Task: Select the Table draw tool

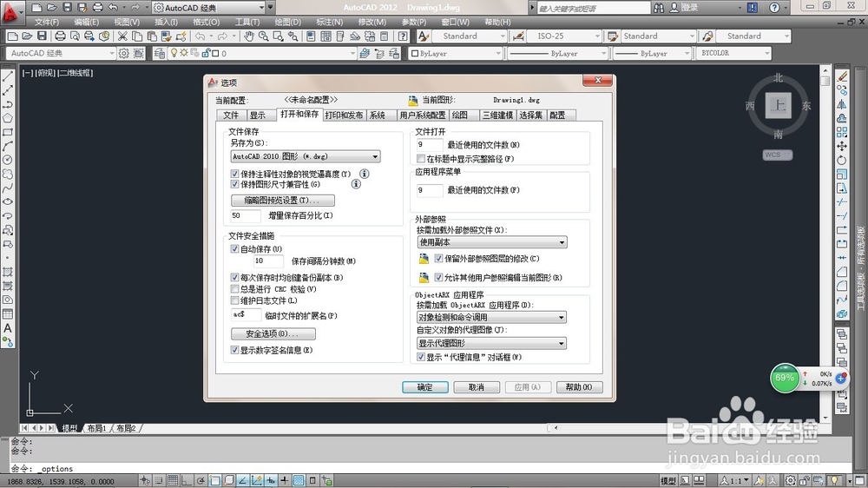Action: tap(8, 313)
